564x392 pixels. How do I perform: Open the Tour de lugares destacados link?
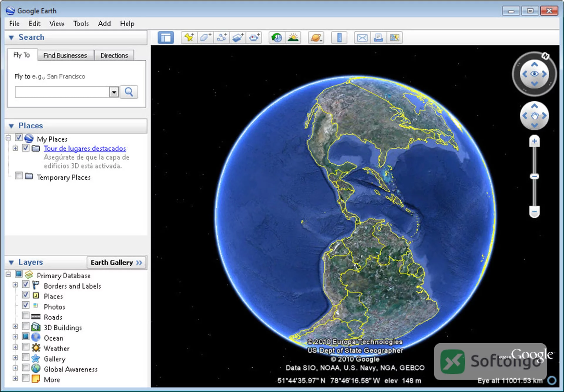click(85, 149)
